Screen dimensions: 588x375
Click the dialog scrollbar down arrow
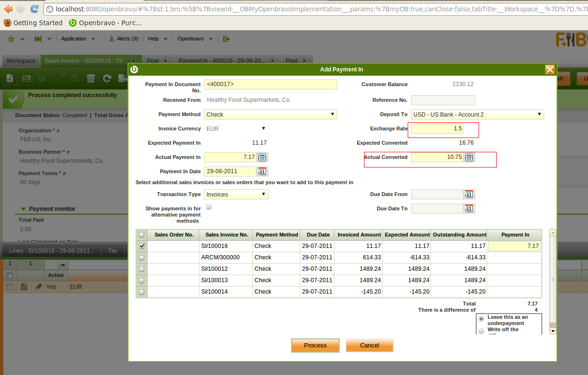click(553, 330)
